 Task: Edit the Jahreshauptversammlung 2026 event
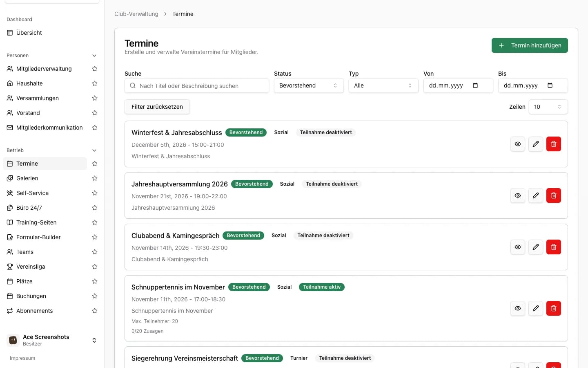(x=536, y=195)
